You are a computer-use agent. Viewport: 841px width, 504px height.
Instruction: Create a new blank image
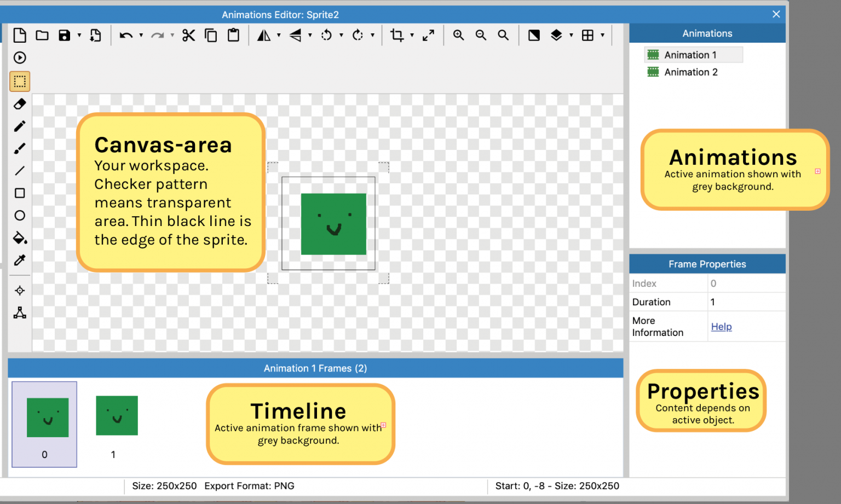pyautogui.click(x=20, y=36)
